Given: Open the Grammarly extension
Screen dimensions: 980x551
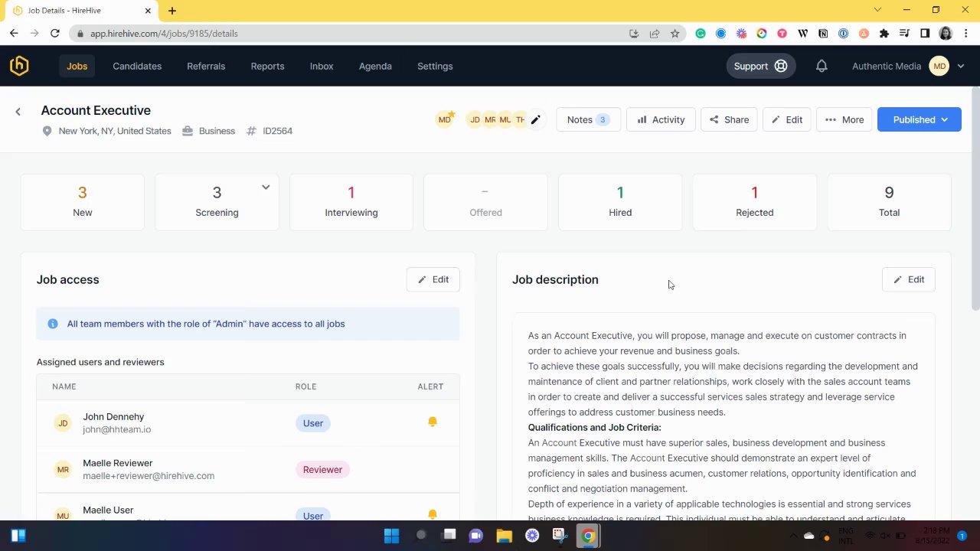Looking at the screenshot, I should point(701,34).
